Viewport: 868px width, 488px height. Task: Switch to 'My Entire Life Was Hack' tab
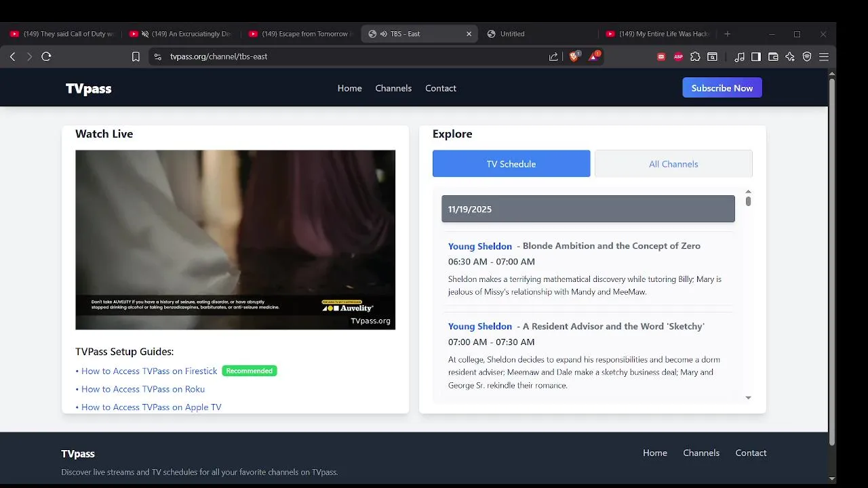[x=658, y=34]
